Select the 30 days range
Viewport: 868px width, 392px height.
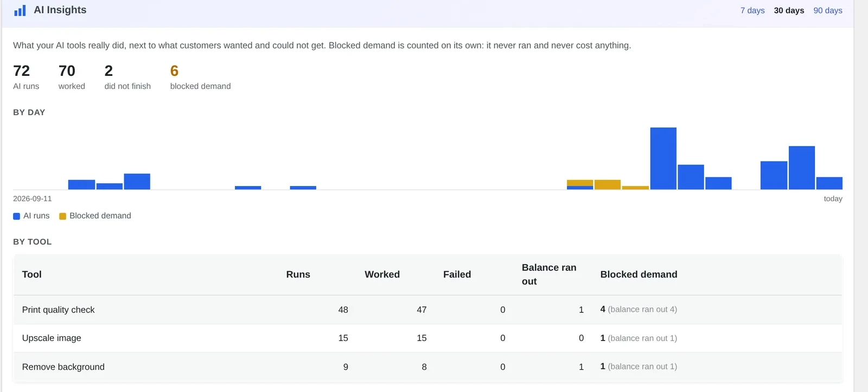click(789, 10)
